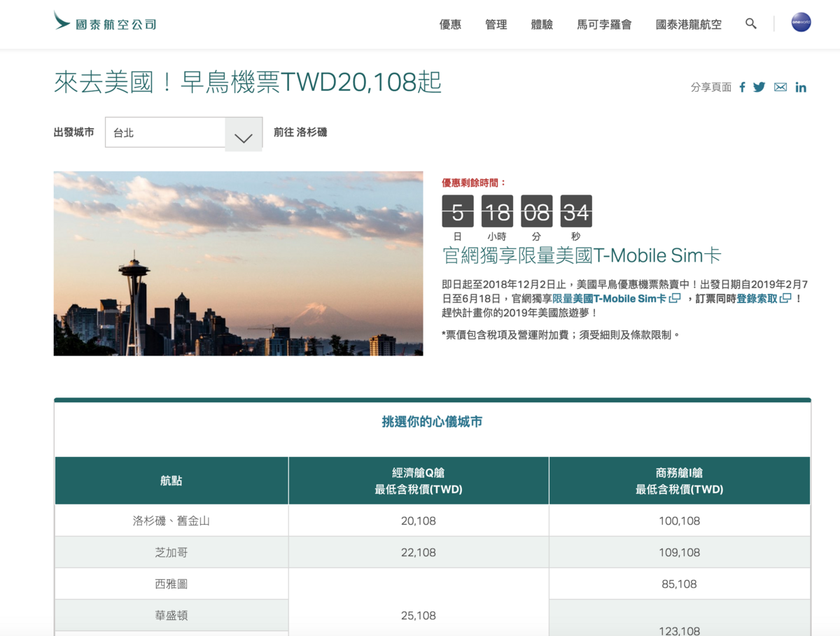Click the 芝加哥 destination cell
The height and width of the screenshot is (636, 840).
pos(171,553)
